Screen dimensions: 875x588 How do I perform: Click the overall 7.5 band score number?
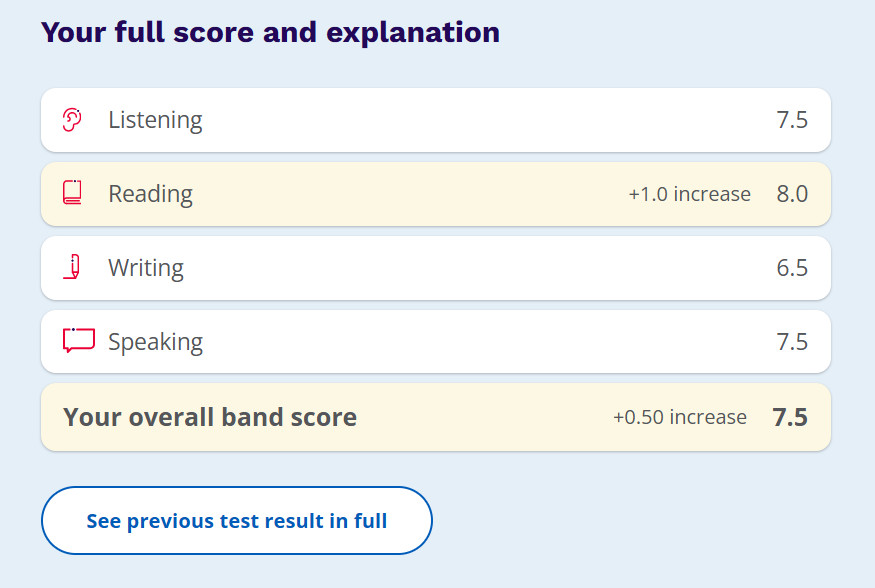[790, 417]
